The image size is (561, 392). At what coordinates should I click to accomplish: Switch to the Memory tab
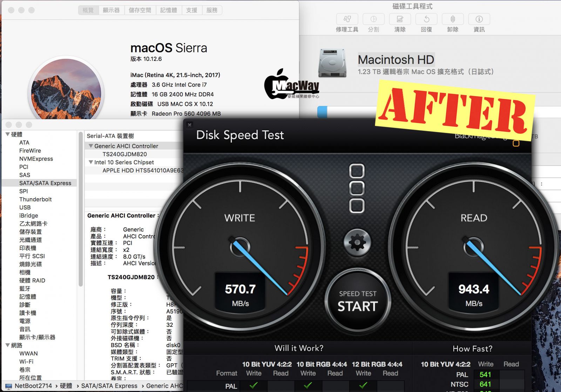(169, 11)
